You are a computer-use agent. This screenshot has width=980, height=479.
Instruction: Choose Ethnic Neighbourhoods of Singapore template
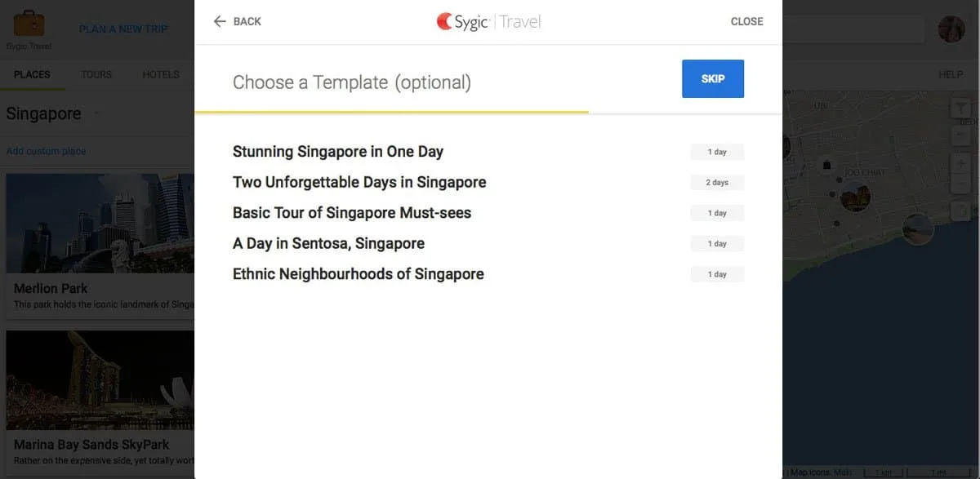(x=358, y=274)
